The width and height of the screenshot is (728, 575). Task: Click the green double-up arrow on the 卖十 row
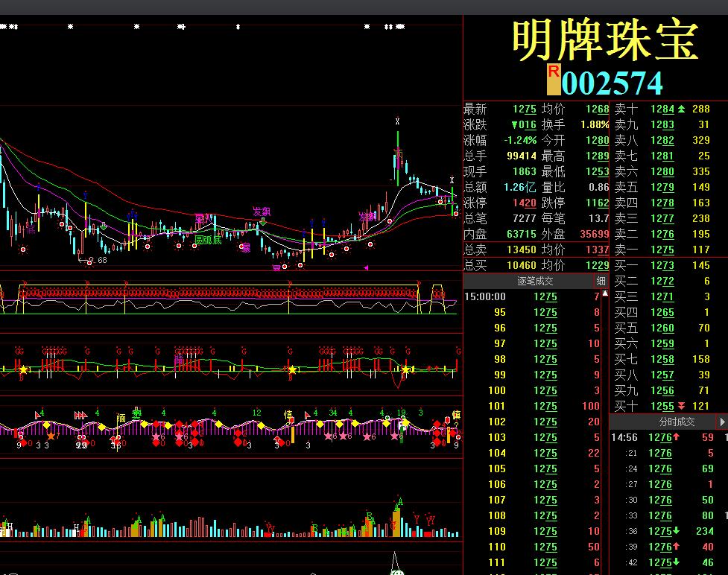tap(681, 109)
